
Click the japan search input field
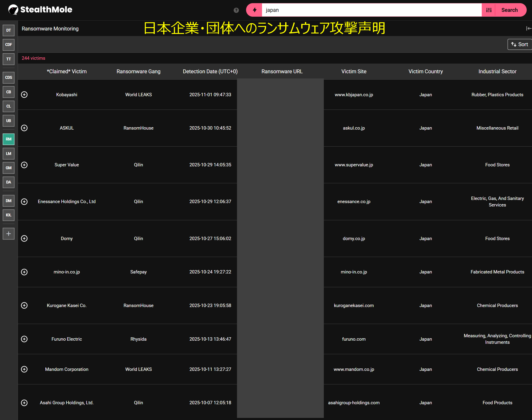371,10
